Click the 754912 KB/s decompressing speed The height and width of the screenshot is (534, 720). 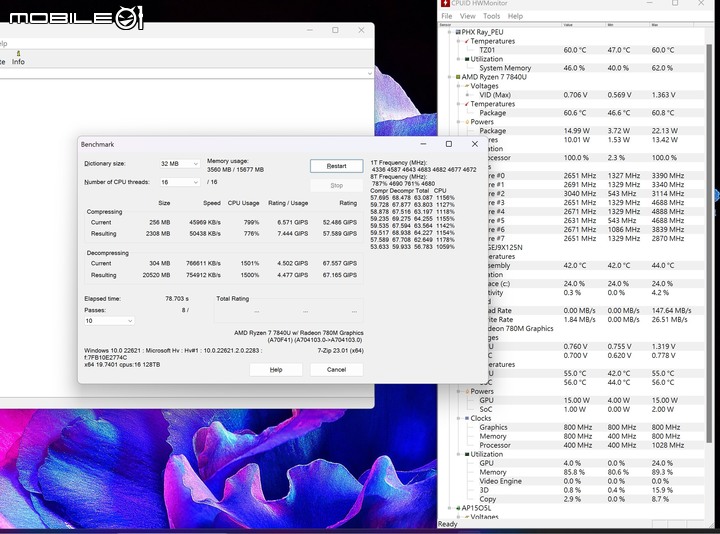pyautogui.click(x=203, y=275)
